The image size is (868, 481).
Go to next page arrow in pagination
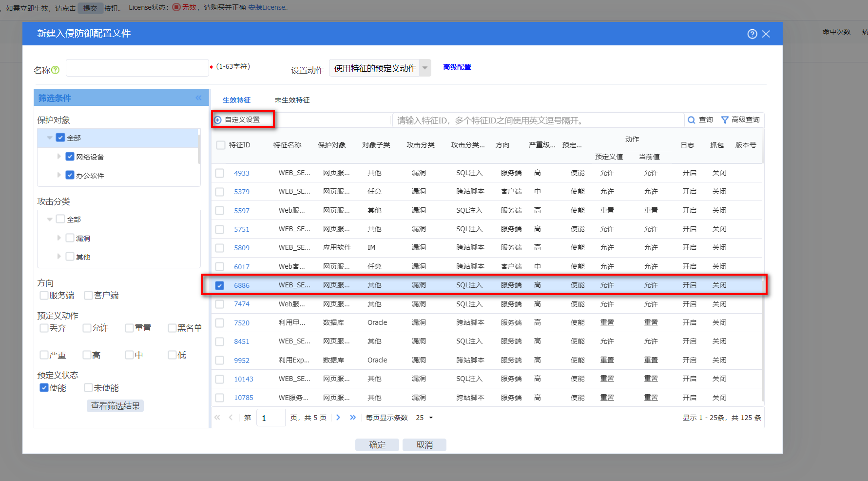coord(338,418)
